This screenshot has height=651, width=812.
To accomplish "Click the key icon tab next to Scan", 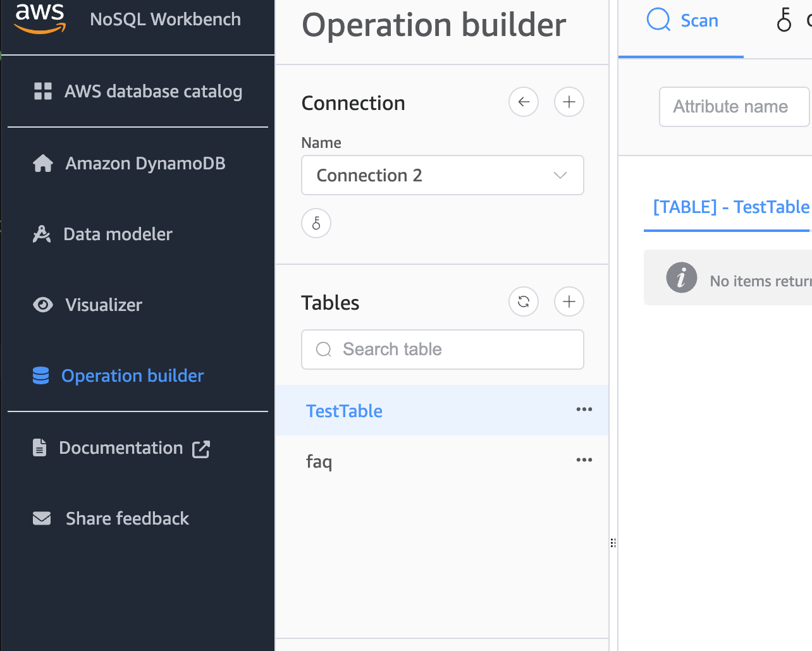I will [784, 20].
